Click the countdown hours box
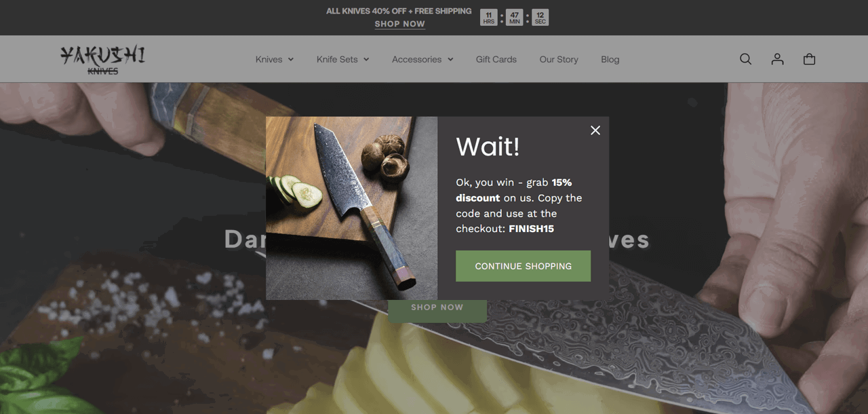The image size is (868, 414). pos(489,18)
